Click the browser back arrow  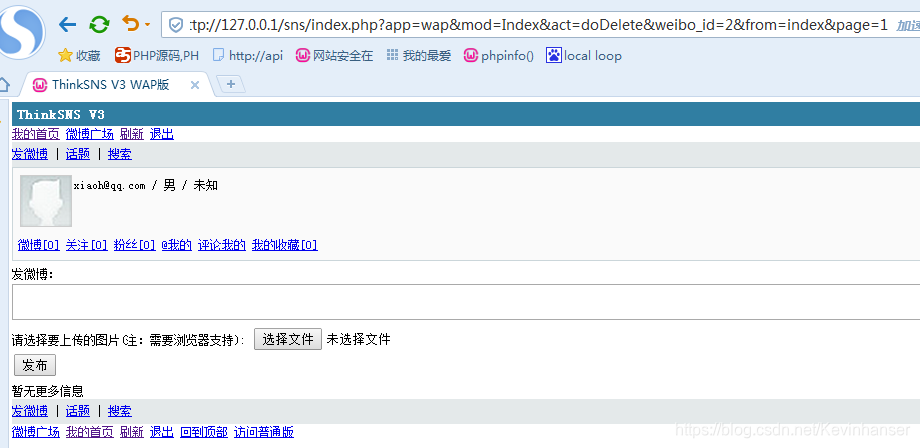pyautogui.click(x=67, y=24)
